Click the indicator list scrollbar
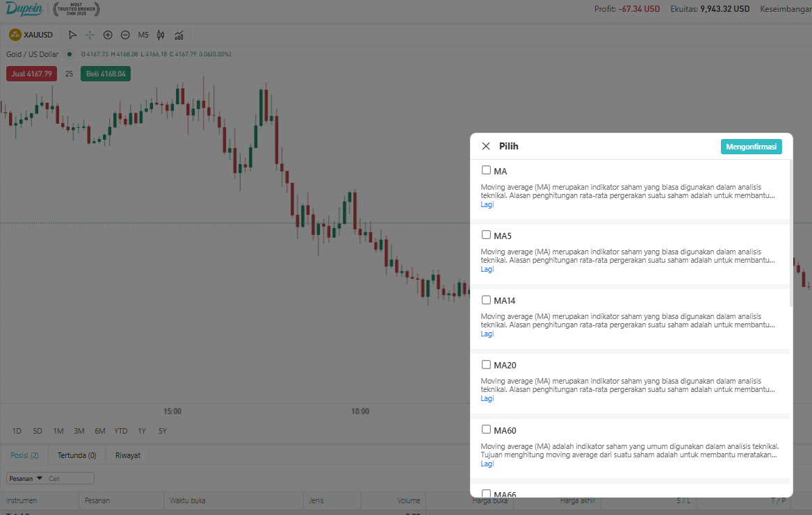 [x=790, y=233]
